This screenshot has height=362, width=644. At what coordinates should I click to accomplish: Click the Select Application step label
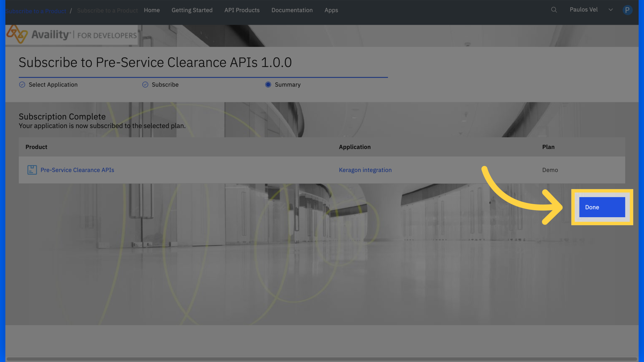[x=53, y=85]
